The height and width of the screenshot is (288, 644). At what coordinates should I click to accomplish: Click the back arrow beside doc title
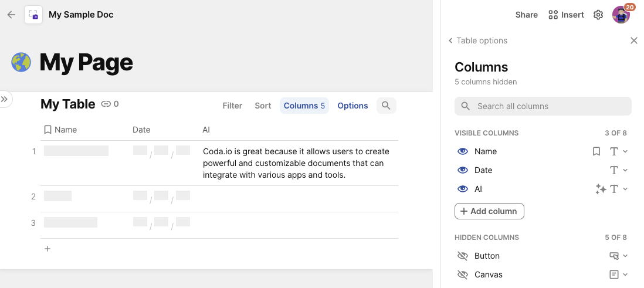(11, 15)
